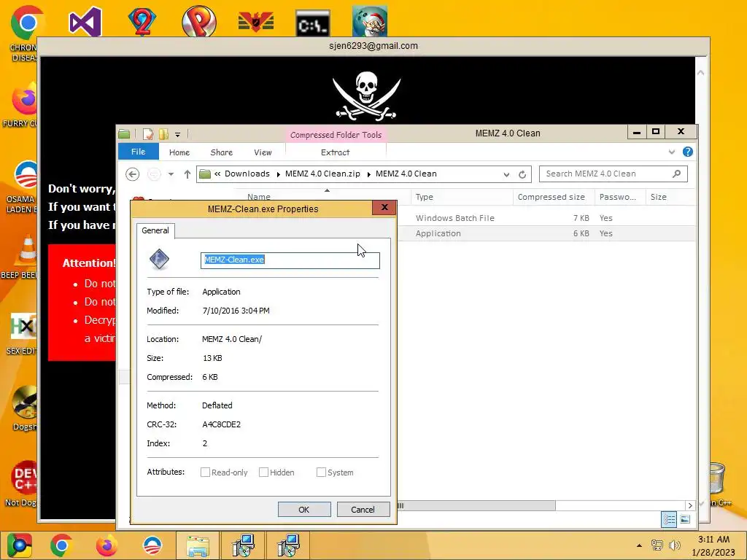The height and width of the screenshot is (560, 747).
Task: Click OK in Properties dialog
Action: pos(304,510)
